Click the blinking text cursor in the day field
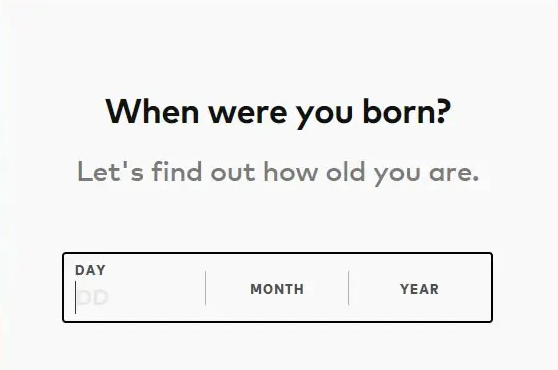558x370 pixels. pyautogui.click(x=75, y=298)
